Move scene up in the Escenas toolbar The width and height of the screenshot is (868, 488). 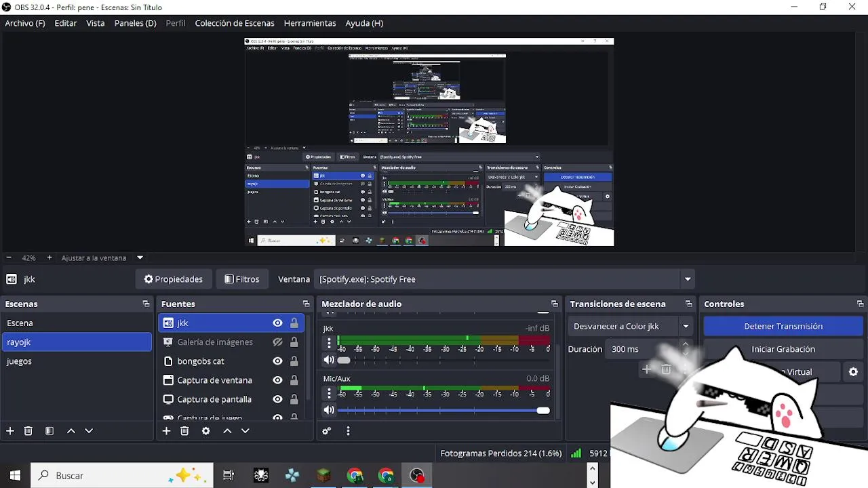point(71,431)
